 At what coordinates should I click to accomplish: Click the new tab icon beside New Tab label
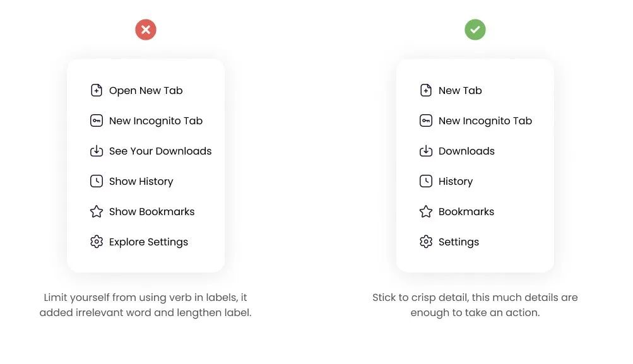(x=426, y=90)
